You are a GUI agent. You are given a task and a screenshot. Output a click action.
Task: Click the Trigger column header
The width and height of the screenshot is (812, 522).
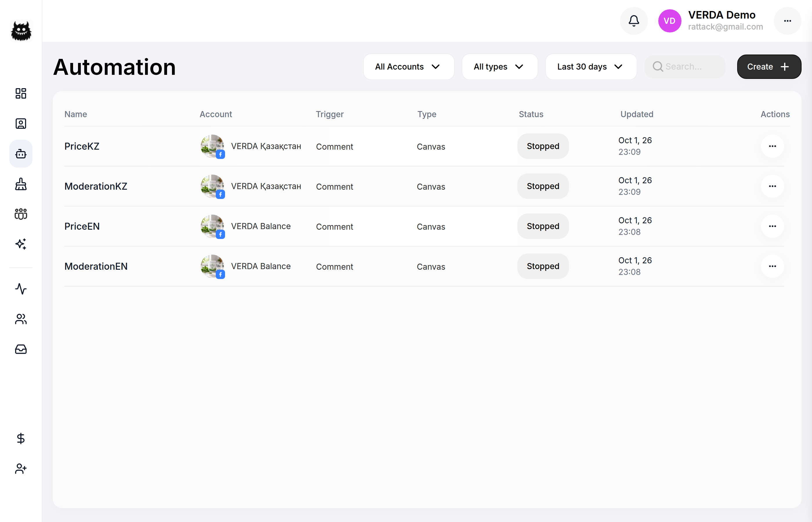pyautogui.click(x=329, y=114)
